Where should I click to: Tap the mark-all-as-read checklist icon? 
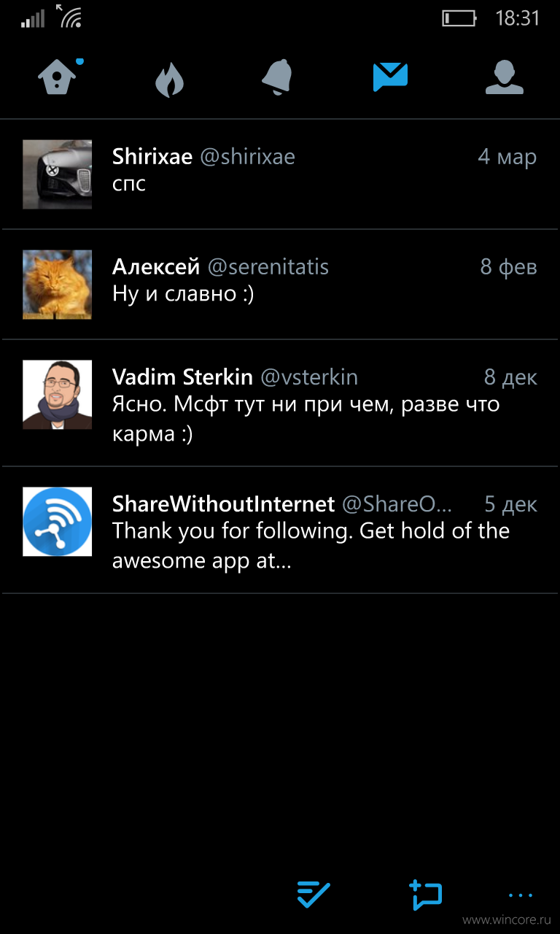click(314, 895)
